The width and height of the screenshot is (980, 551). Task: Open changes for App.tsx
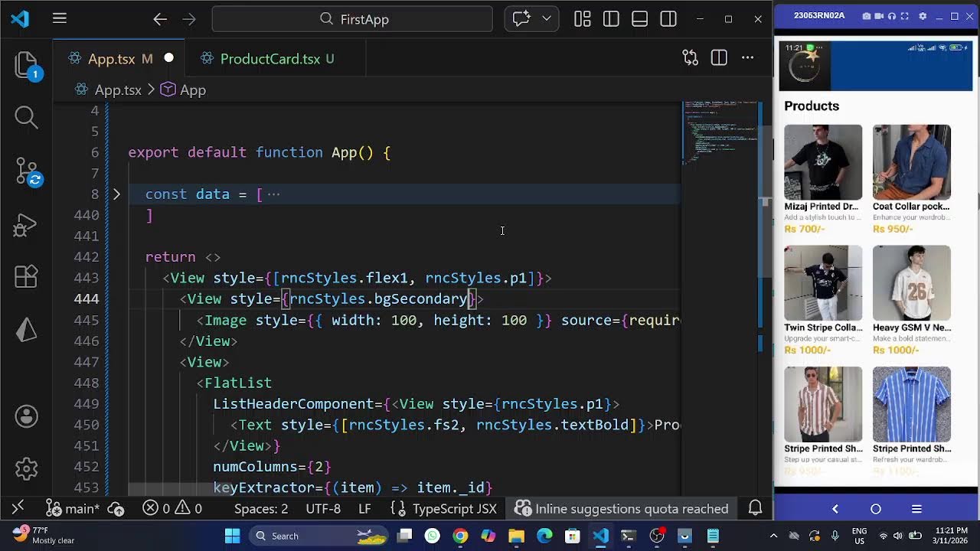click(x=690, y=58)
